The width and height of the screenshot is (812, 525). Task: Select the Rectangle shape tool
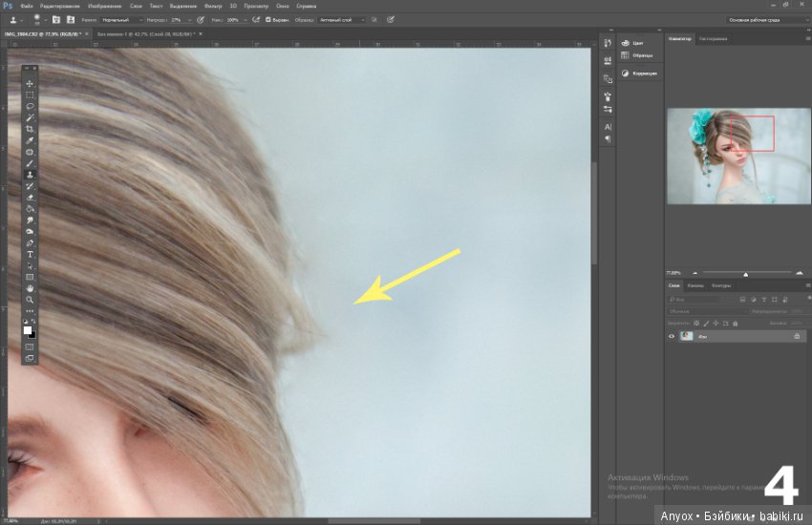pyautogui.click(x=30, y=277)
